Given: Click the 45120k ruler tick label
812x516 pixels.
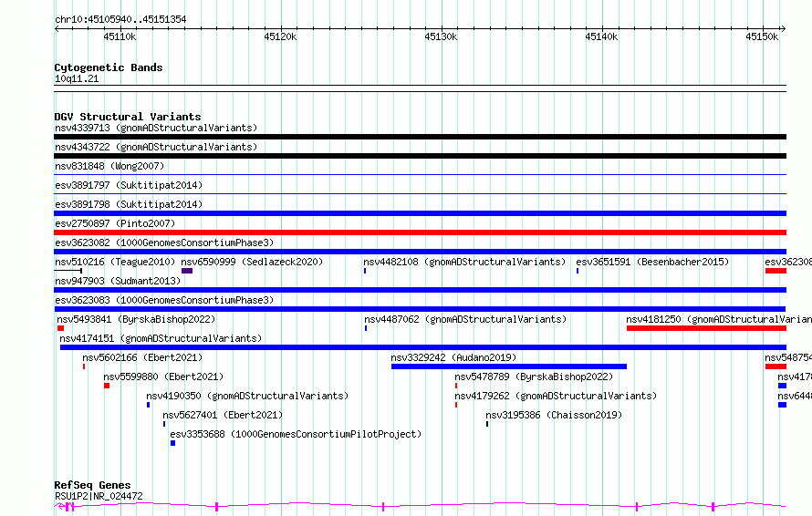Looking at the screenshot, I should (280, 36).
